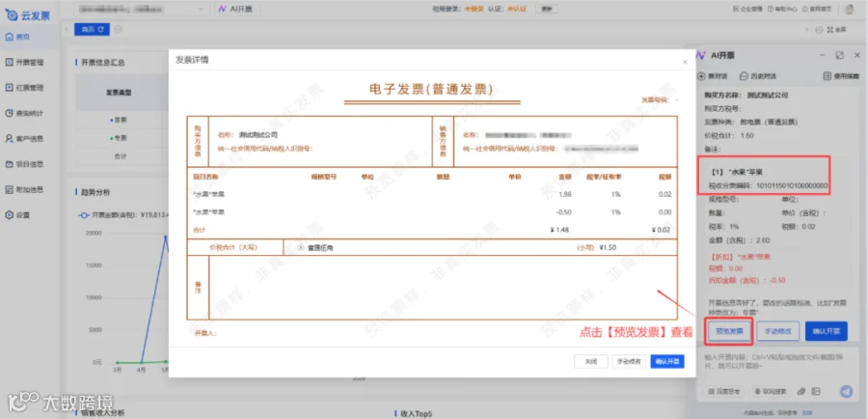The height and width of the screenshot is (419, 868).
Task: Click 开票信息汇总 section heading
Action: (103, 62)
